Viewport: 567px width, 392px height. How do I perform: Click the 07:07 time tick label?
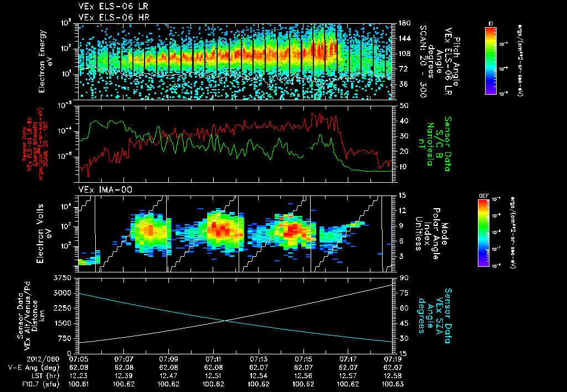pos(123,359)
